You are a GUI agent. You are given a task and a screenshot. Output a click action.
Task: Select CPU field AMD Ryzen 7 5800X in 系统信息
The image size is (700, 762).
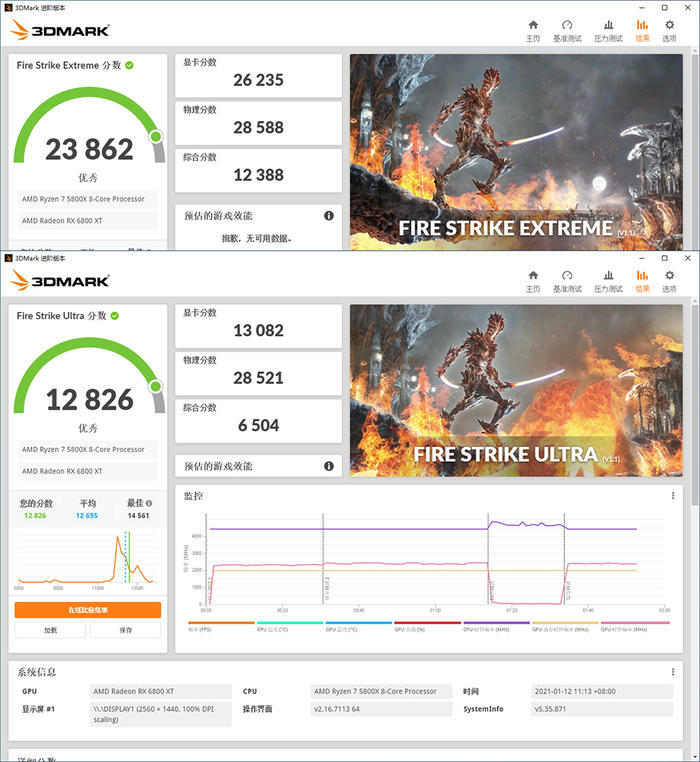381,692
